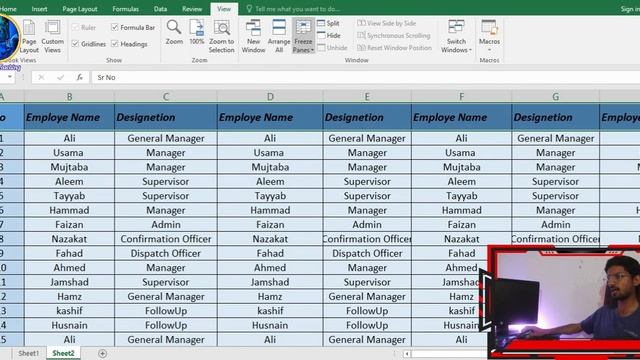Switch to Sheet1 tab
The height and width of the screenshot is (360, 640).
[29, 353]
